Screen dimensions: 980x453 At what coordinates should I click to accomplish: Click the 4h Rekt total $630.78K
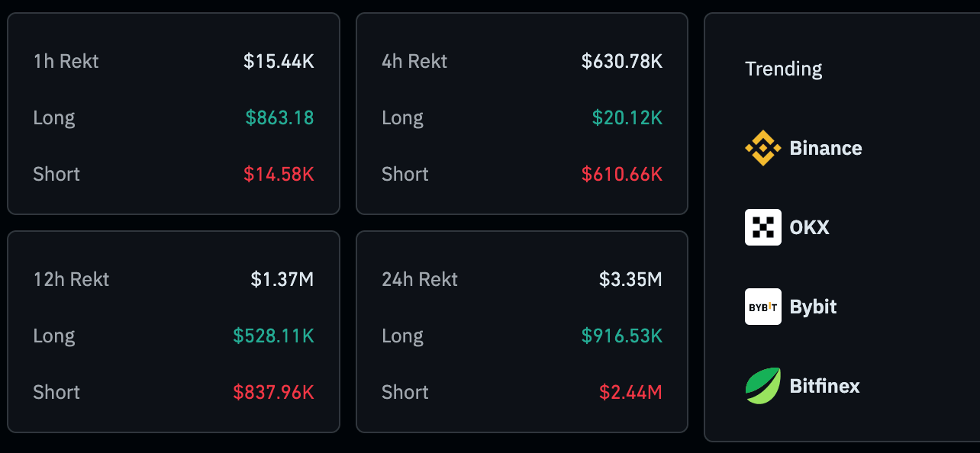pyautogui.click(x=621, y=61)
